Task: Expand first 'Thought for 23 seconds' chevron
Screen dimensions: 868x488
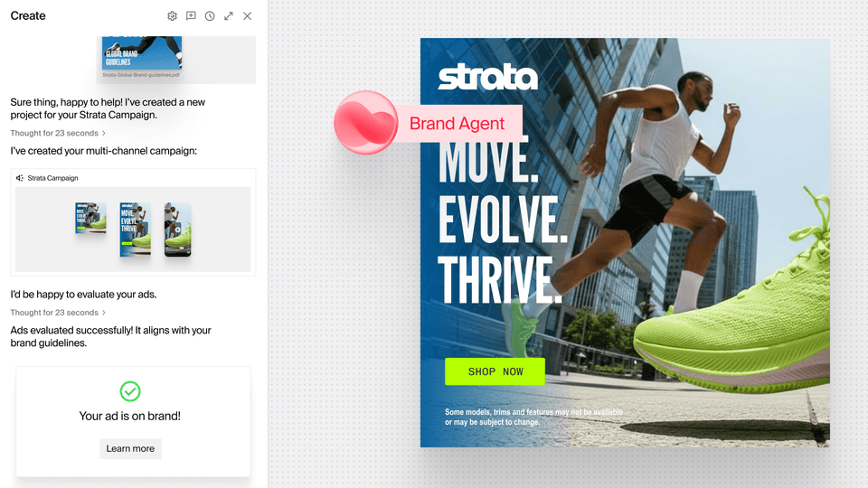Action: (x=104, y=134)
